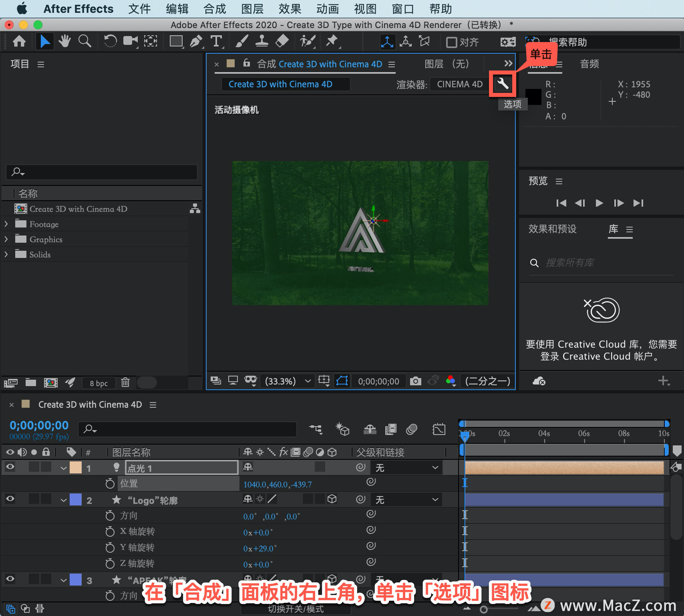Take a snapshot with camera icon
684x616 pixels.
tap(415, 381)
